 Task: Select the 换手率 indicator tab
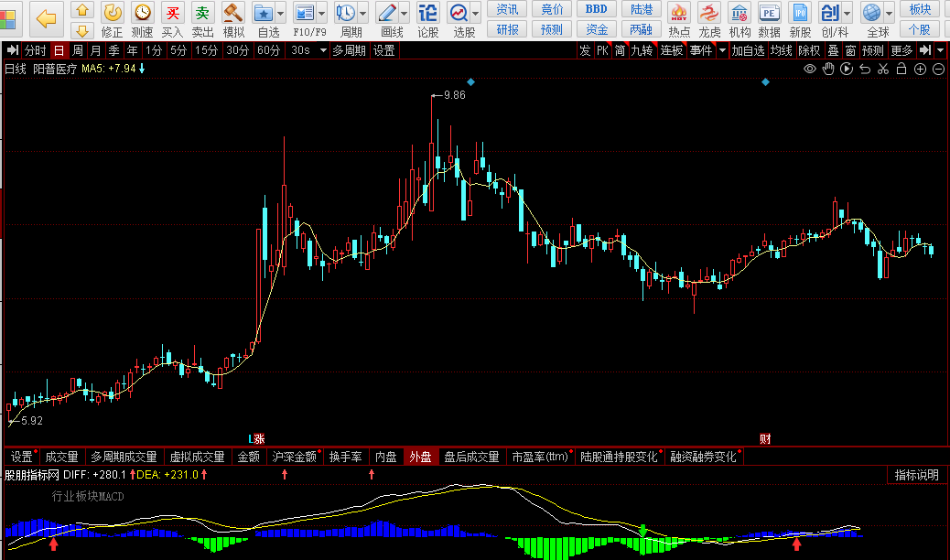(345, 457)
